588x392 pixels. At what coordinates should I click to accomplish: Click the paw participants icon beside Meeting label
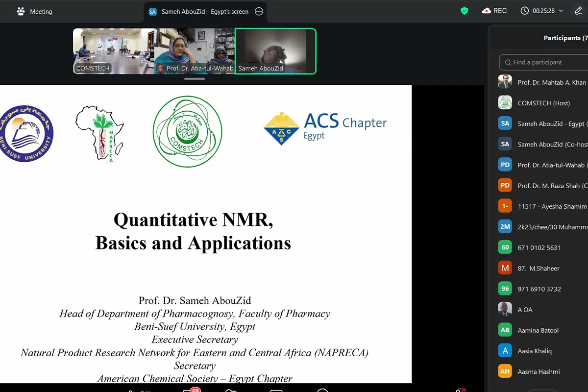tap(20, 10)
